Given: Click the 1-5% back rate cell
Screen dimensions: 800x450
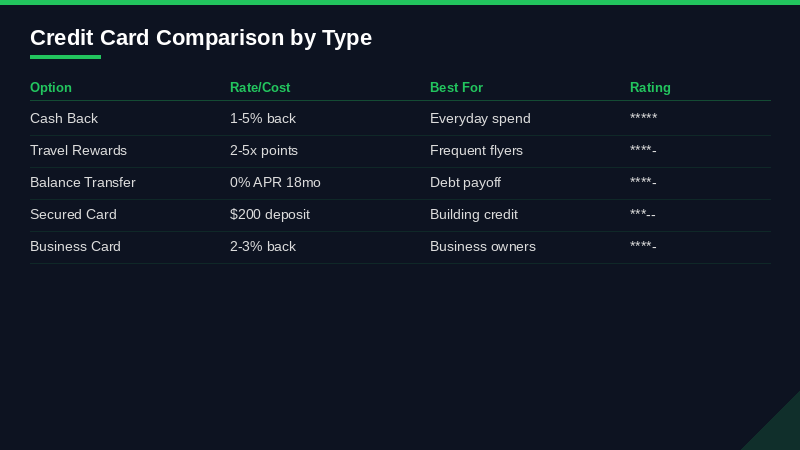Looking at the screenshot, I should click(x=263, y=119).
